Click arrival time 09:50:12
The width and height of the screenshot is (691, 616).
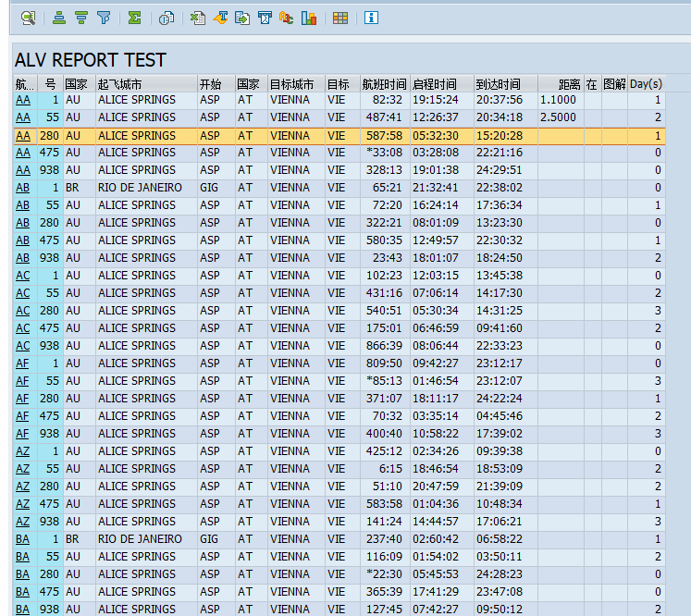coord(500,610)
